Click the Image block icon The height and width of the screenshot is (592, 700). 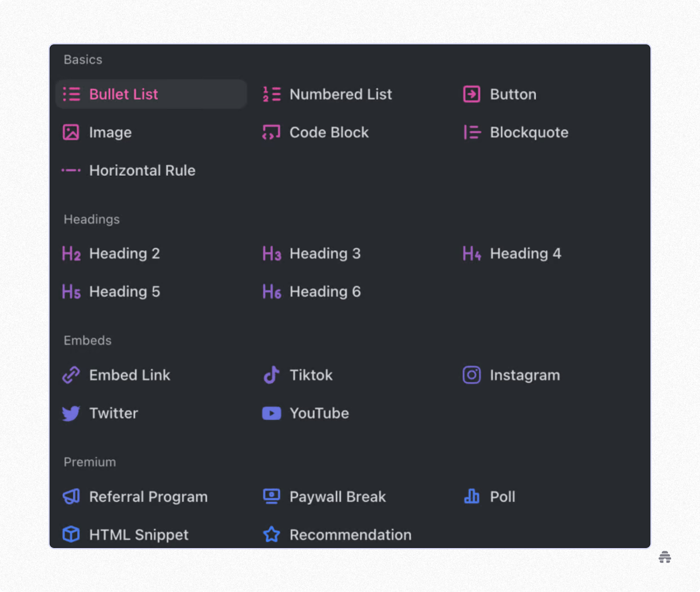71,132
